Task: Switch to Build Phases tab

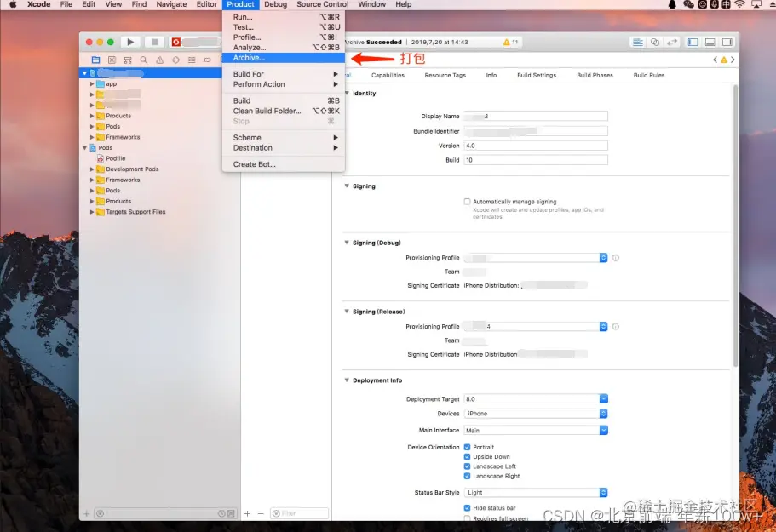Action: pyautogui.click(x=595, y=75)
